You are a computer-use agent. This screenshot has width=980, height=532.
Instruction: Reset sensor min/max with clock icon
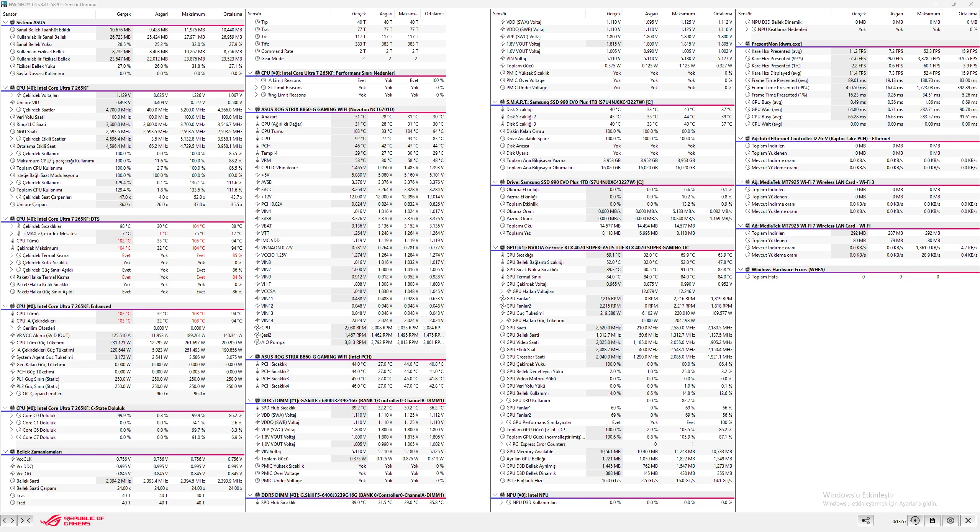click(x=915, y=520)
